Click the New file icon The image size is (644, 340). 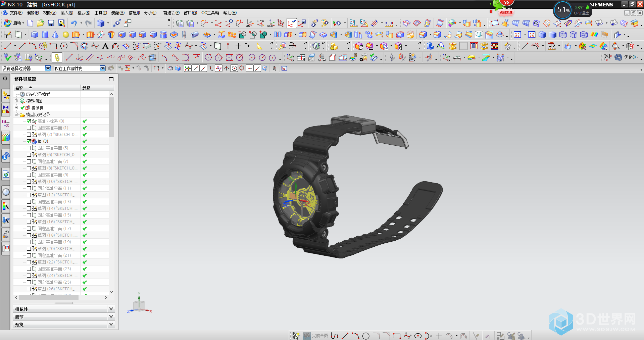[x=30, y=23]
